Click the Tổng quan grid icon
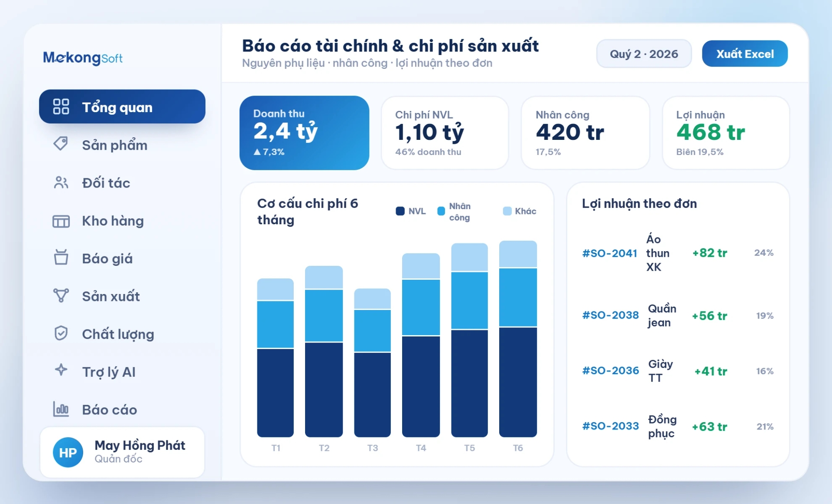 pyautogui.click(x=61, y=107)
